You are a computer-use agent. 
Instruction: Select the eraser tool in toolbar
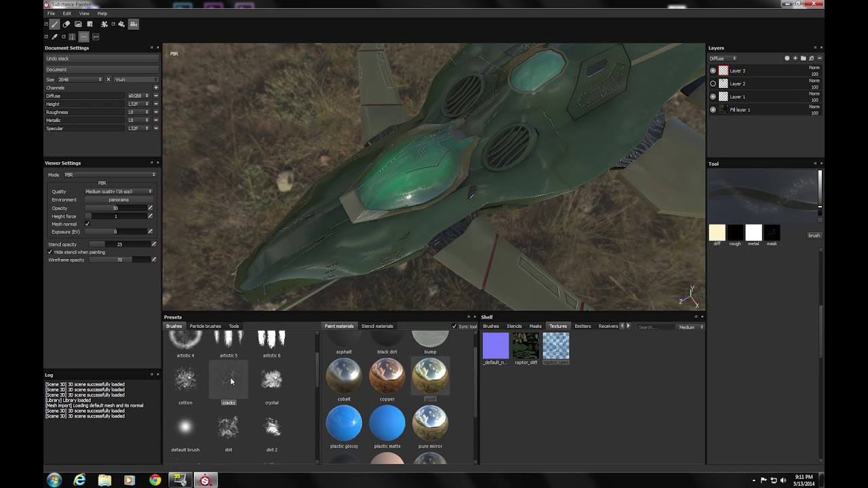[x=66, y=24]
